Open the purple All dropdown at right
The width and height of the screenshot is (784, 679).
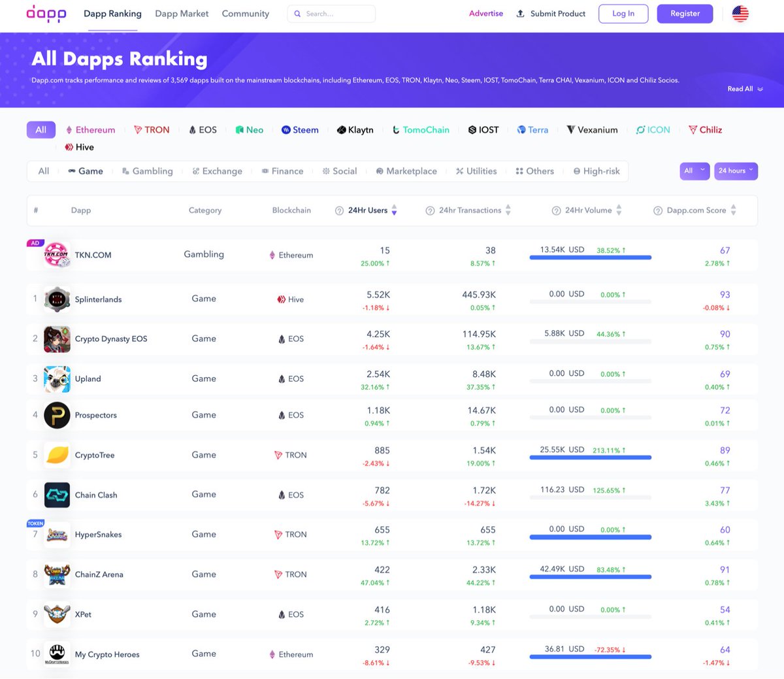694,171
